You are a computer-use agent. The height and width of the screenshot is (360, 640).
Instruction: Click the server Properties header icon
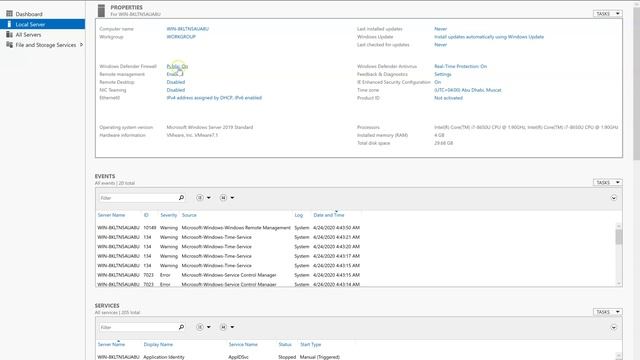point(101,11)
